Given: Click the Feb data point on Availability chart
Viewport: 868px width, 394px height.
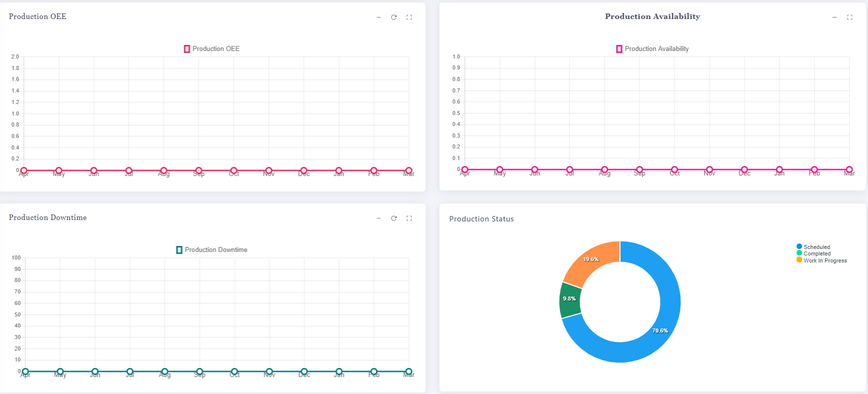Looking at the screenshot, I should click(814, 169).
